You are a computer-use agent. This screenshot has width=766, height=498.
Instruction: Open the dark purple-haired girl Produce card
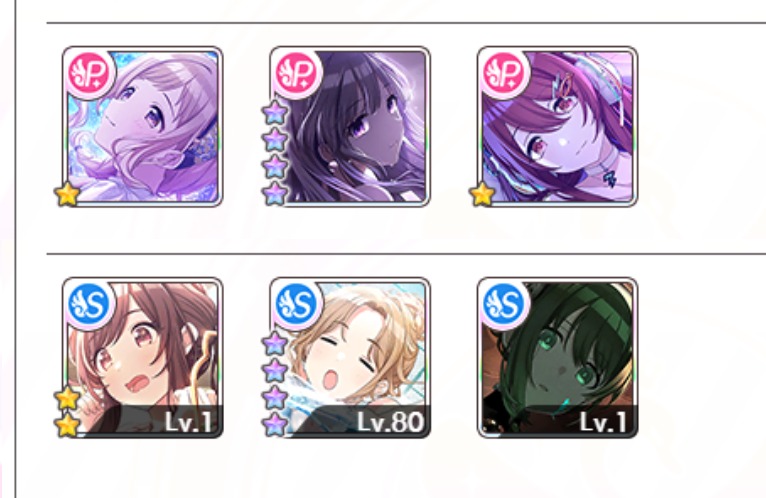[x=350, y=127]
